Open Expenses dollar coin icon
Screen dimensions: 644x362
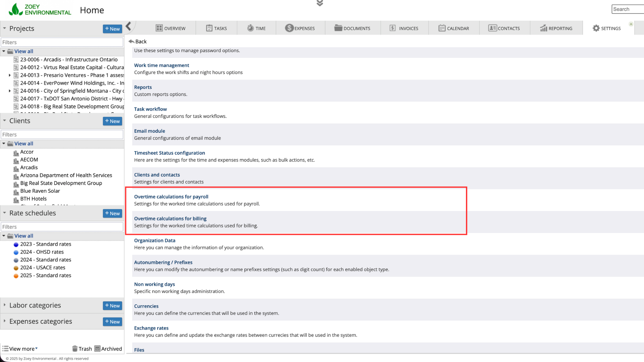pos(289,28)
